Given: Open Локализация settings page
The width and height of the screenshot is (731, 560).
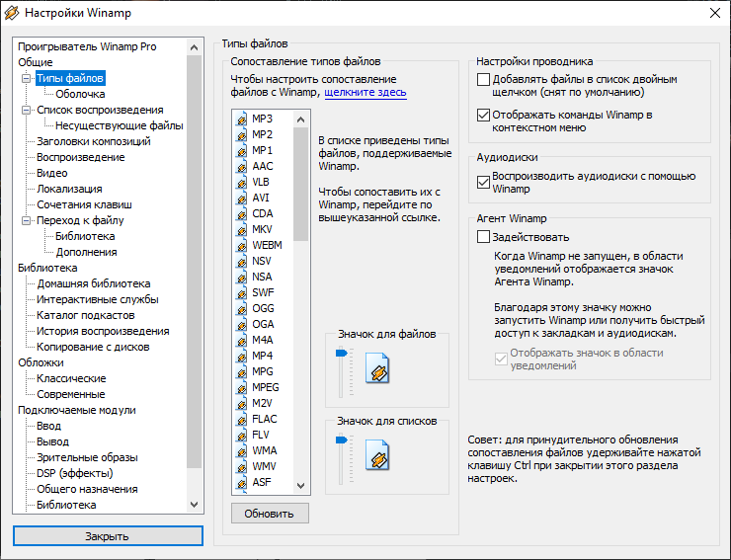Looking at the screenshot, I should pos(69,189).
